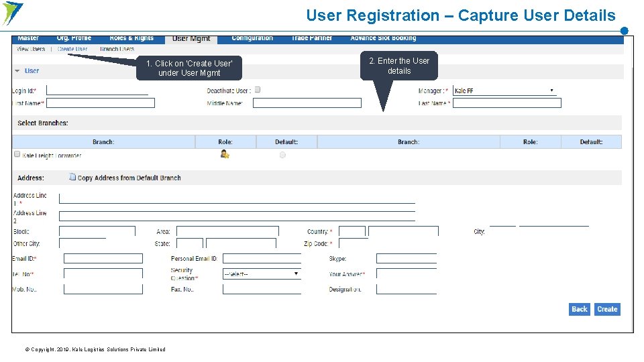Switch to the Roles & Rights tab
The image size is (644, 362).
pyautogui.click(x=131, y=38)
